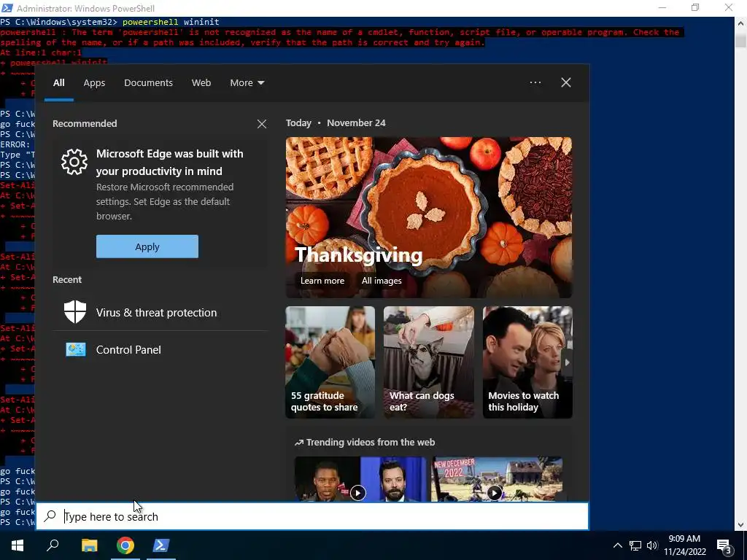Image resolution: width=747 pixels, height=560 pixels.
Task: Expand the More dropdown in search
Action: (247, 83)
